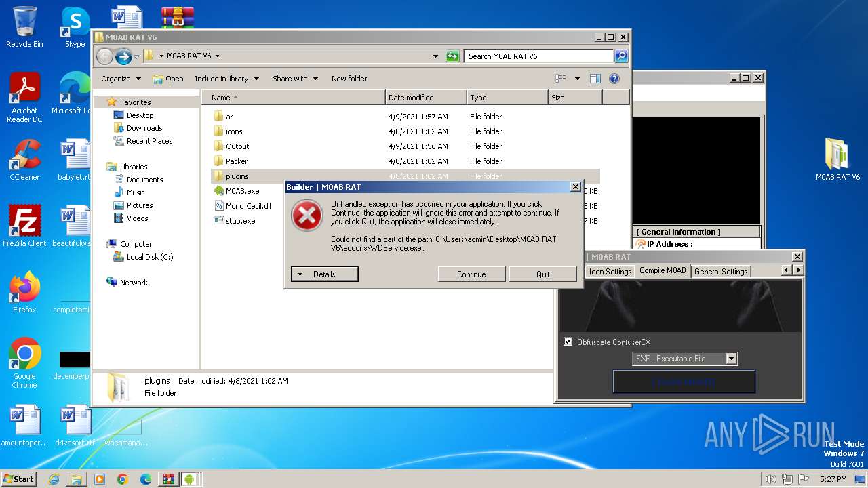
Task: Open Pictures library
Action: coord(140,205)
